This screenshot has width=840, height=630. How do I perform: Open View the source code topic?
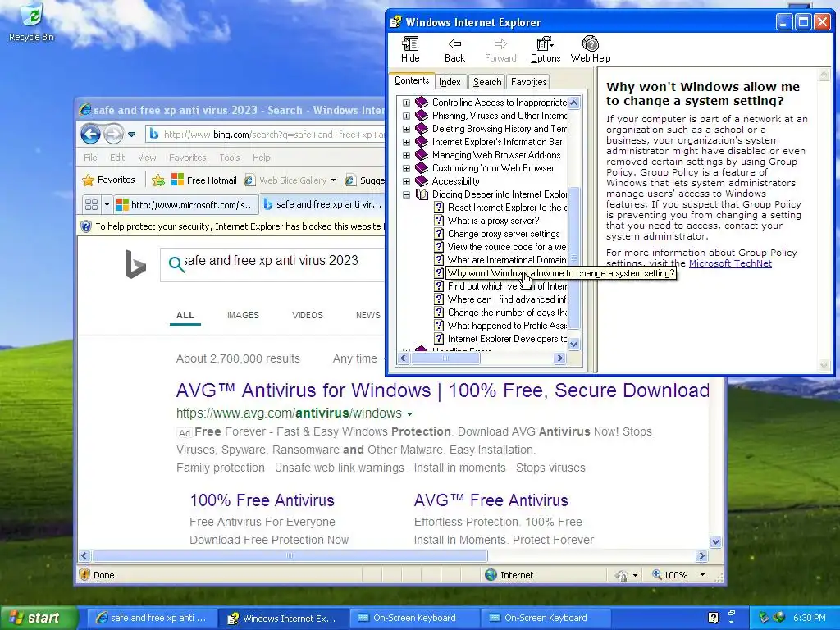pos(507,247)
